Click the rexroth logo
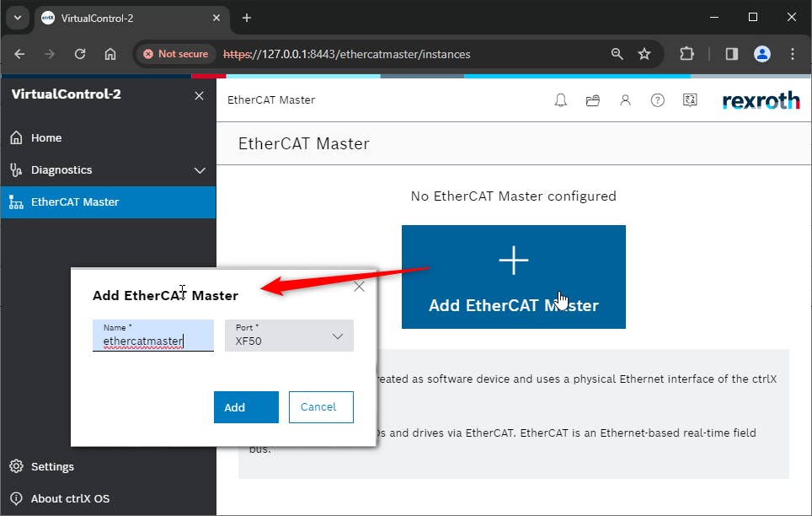The image size is (812, 516). click(x=761, y=100)
